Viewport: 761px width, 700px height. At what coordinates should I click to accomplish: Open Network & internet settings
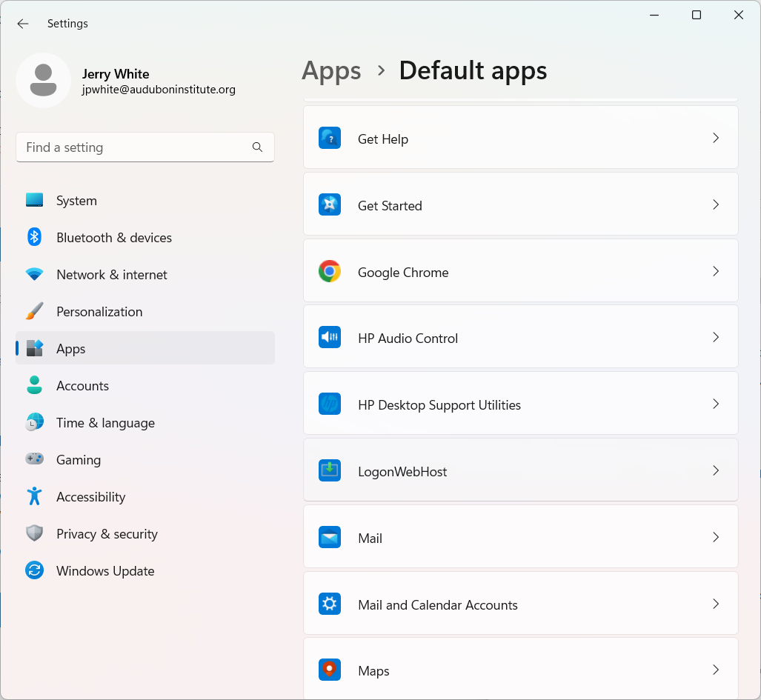pos(112,275)
